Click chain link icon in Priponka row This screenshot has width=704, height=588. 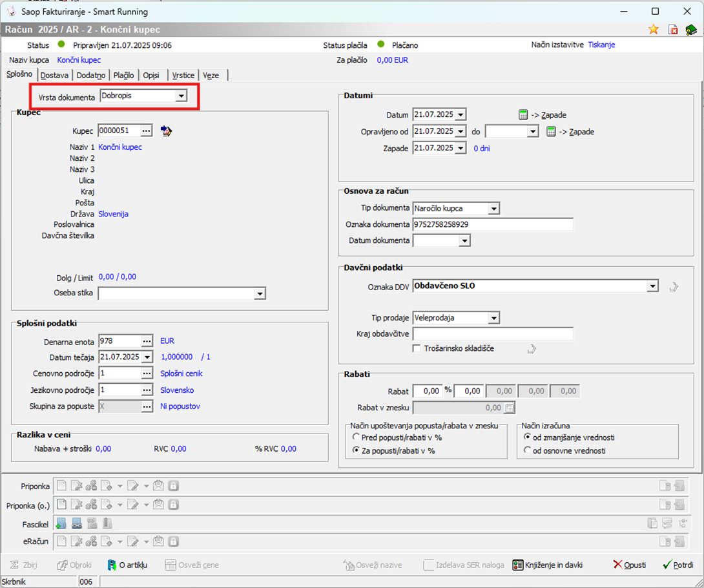tap(91, 485)
